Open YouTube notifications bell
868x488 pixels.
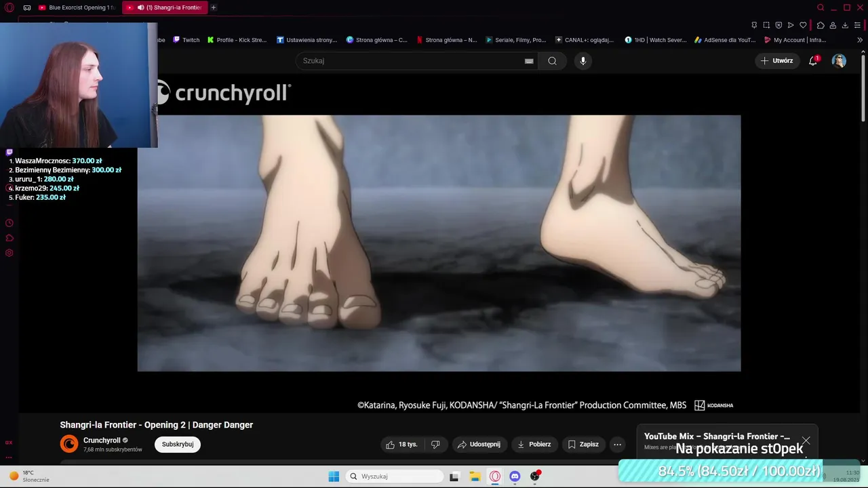point(813,60)
